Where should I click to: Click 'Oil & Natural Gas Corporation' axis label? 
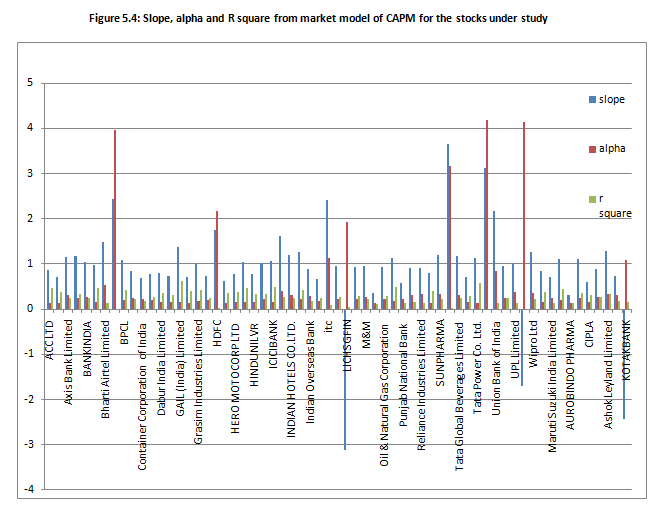coord(384,396)
